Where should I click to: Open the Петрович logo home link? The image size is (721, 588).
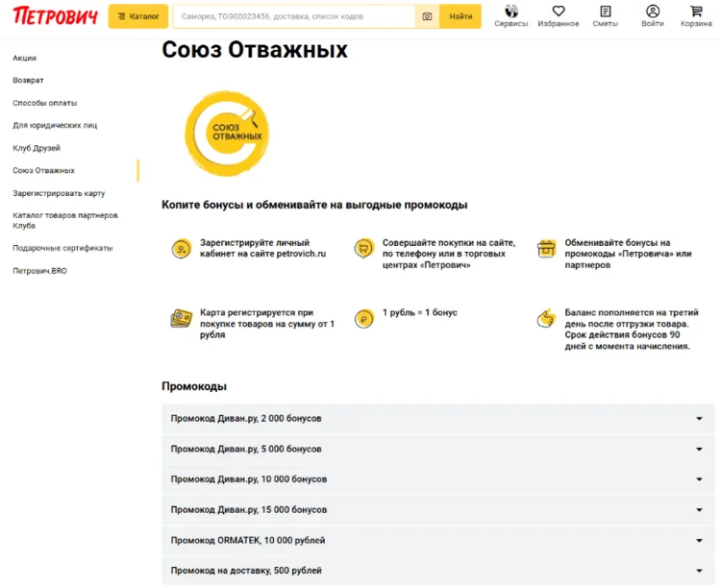(x=55, y=16)
